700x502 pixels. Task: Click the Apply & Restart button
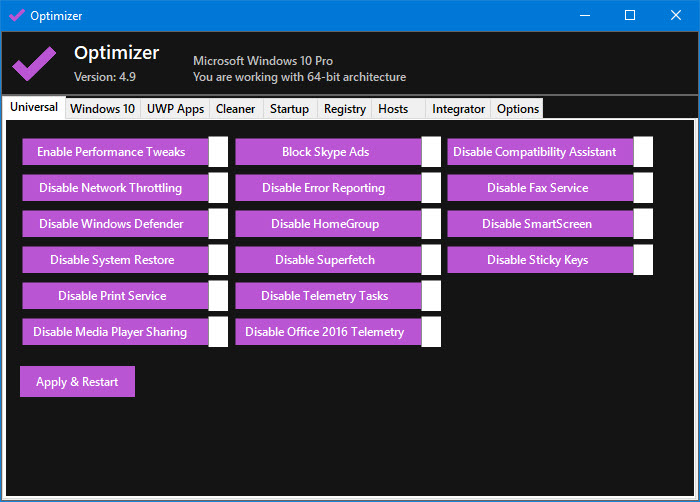click(x=77, y=382)
